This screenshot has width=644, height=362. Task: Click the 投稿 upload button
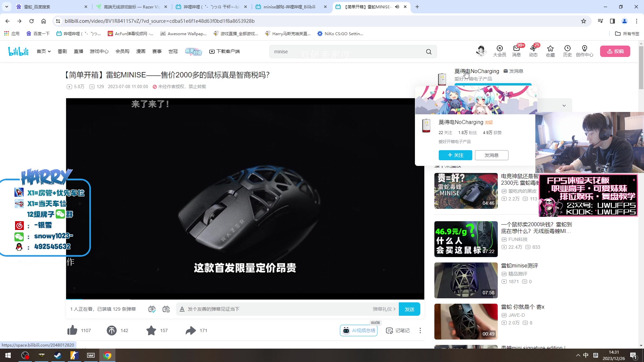[615, 51]
